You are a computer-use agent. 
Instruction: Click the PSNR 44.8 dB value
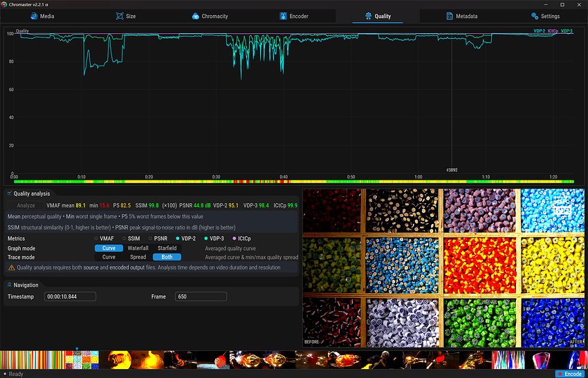click(202, 205)
